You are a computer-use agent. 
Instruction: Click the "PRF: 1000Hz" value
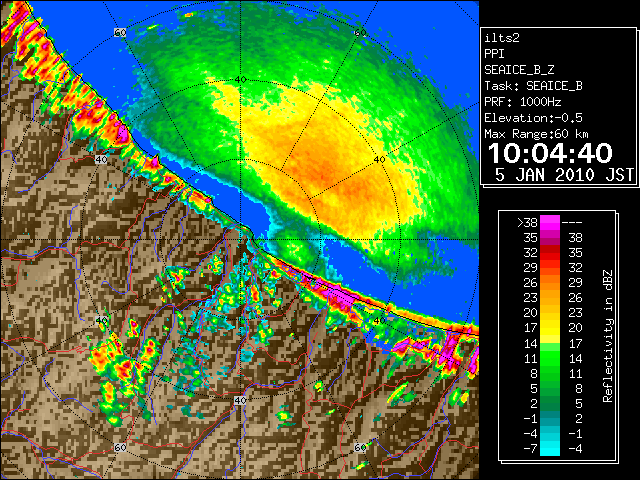pos(522,102)
